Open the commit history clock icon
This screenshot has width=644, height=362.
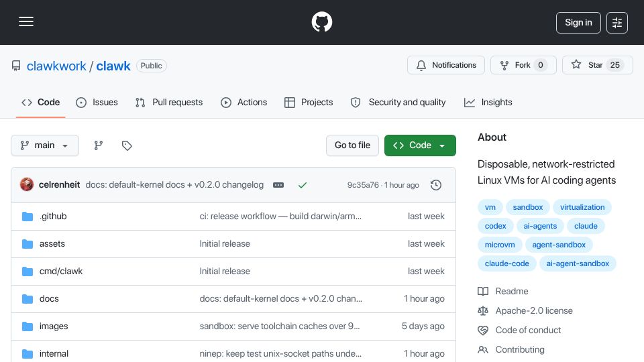pyautogui.click(x=436, y=185)
